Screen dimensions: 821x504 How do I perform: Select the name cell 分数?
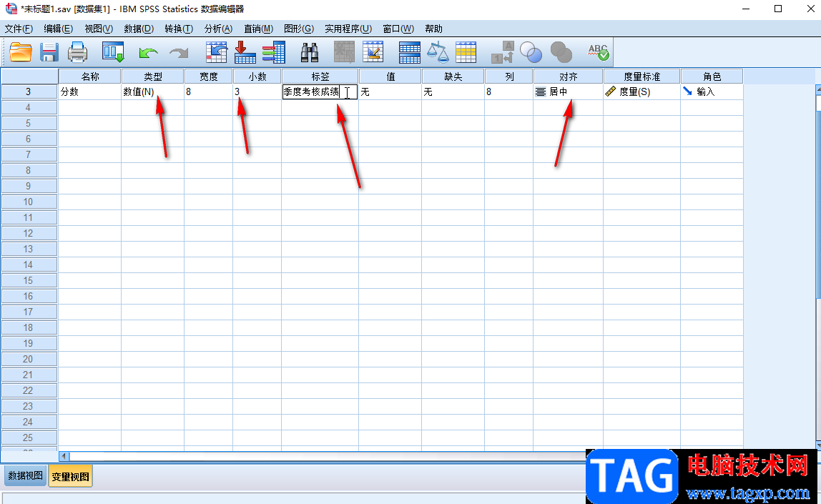tap(90, 92)
